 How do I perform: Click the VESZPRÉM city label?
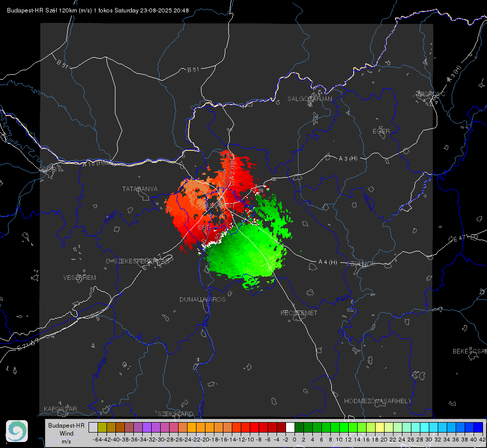(x=80, y=277)
